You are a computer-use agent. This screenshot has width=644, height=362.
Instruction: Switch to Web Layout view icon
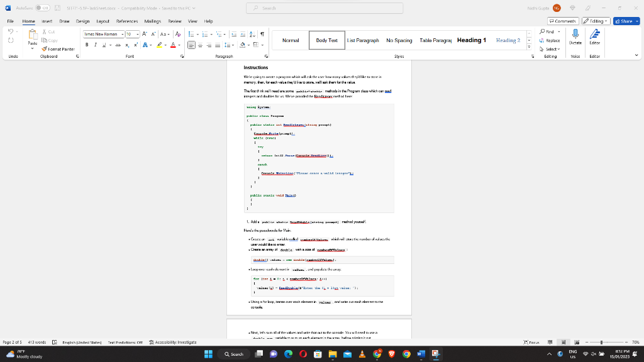tap(577, 342)
